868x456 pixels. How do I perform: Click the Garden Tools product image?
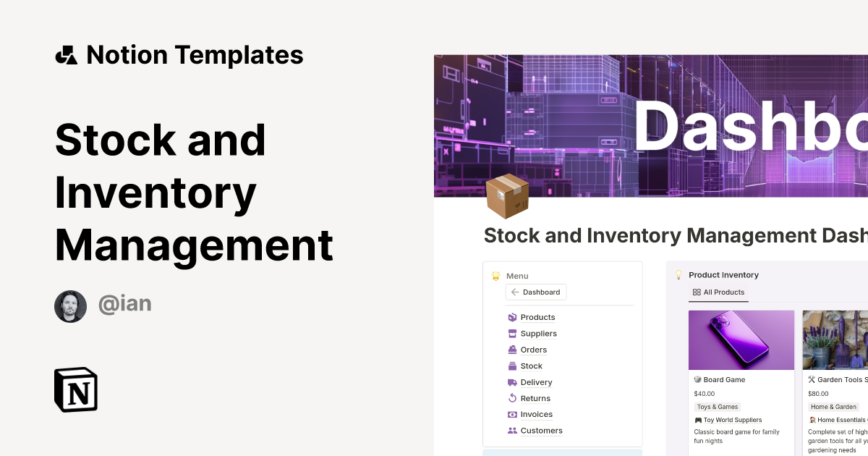point(835,339)
